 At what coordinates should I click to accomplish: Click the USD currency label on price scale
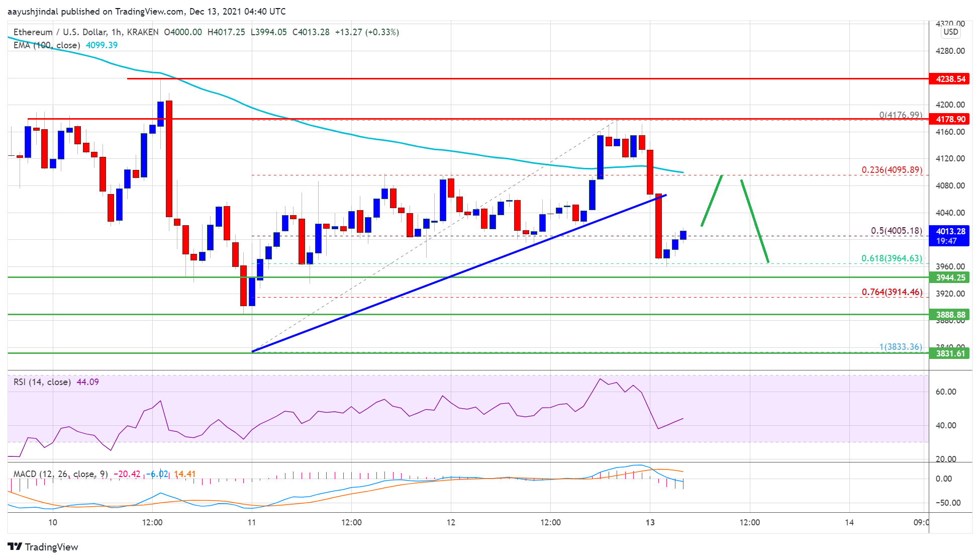tap(951, 32)
